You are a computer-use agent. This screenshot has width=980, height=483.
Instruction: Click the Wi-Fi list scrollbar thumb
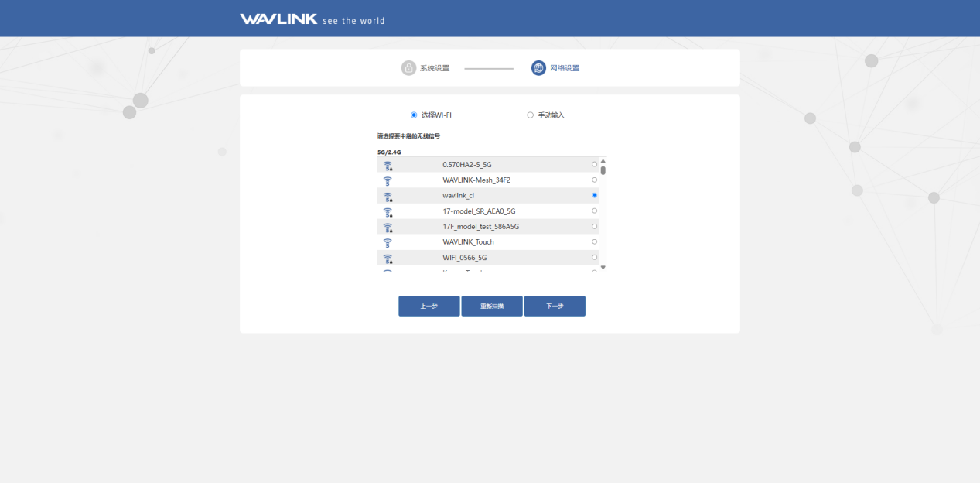[x=603, y=170]
